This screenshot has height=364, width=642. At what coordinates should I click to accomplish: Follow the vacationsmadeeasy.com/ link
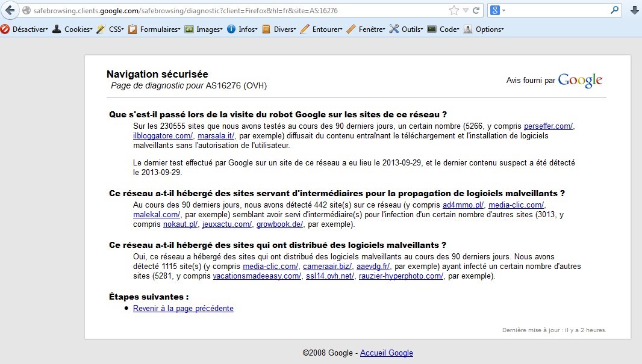tap(257, 276)
